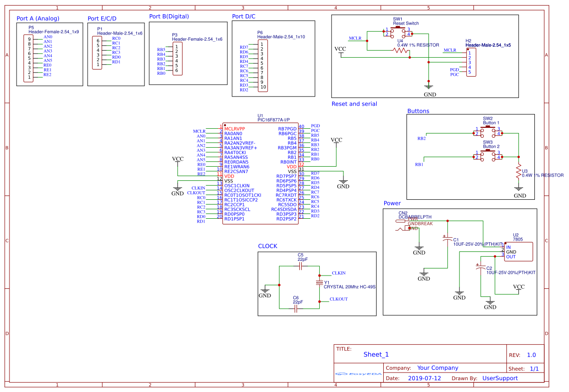This screenshot has width=569, height=392.
Task: Click the EasyEDA logo in the title block
Action: coord(358,374)
